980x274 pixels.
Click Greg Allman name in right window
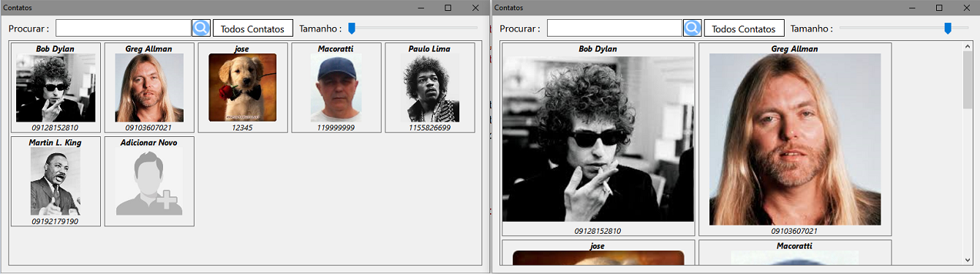coord(795,48)
